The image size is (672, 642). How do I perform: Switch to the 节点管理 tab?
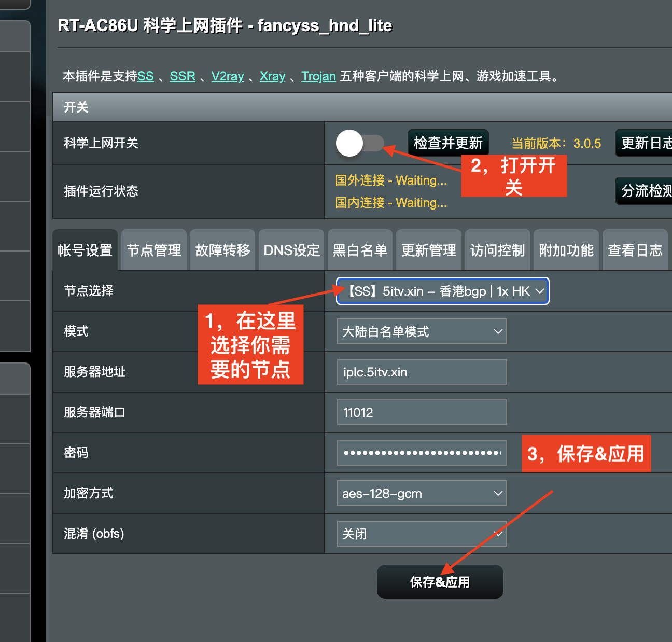[154, 250]
